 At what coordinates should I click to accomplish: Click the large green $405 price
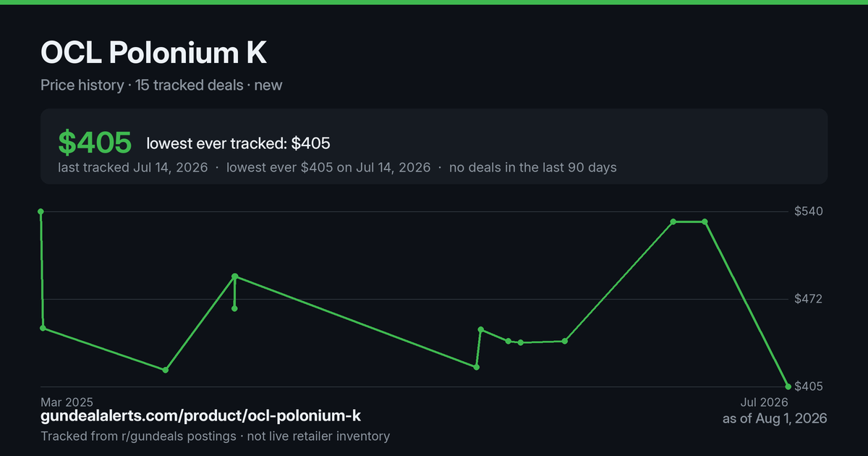point(95,143)
